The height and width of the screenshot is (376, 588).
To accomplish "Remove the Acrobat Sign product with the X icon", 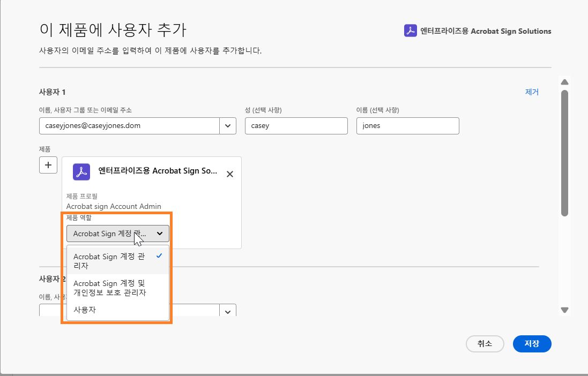I will (x=230, y=174).
